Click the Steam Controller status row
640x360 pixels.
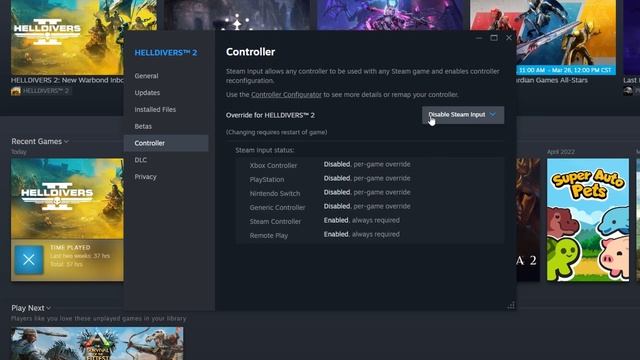pyautogui.click(x=369, y=221)
